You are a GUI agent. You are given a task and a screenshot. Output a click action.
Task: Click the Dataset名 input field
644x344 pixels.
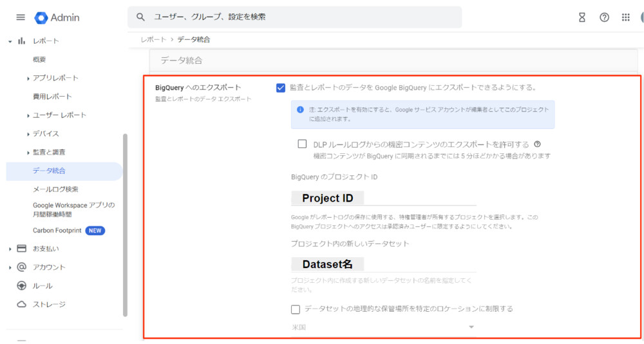coord(384,264)
